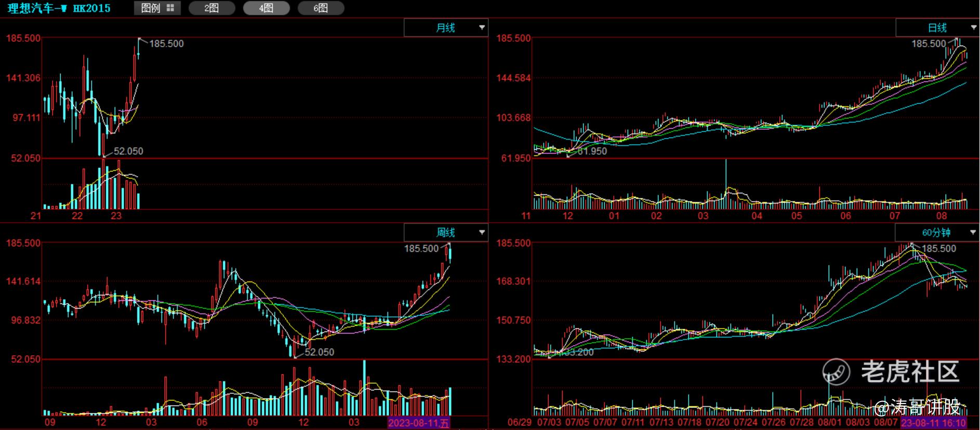980x430 pixels.
Task: Click year label 23 on monthly chart axis
Action: coord(116,216)
